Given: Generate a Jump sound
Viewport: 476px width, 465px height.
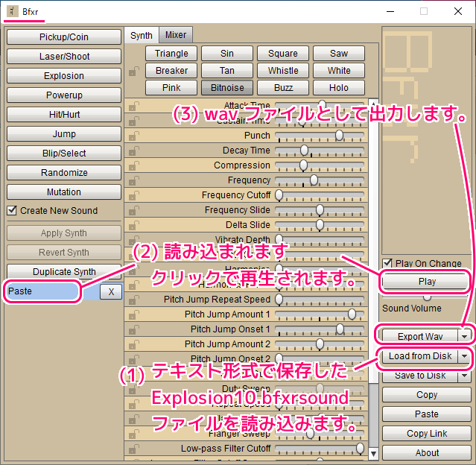Looking at the screenshot, I should click(64, 134).
